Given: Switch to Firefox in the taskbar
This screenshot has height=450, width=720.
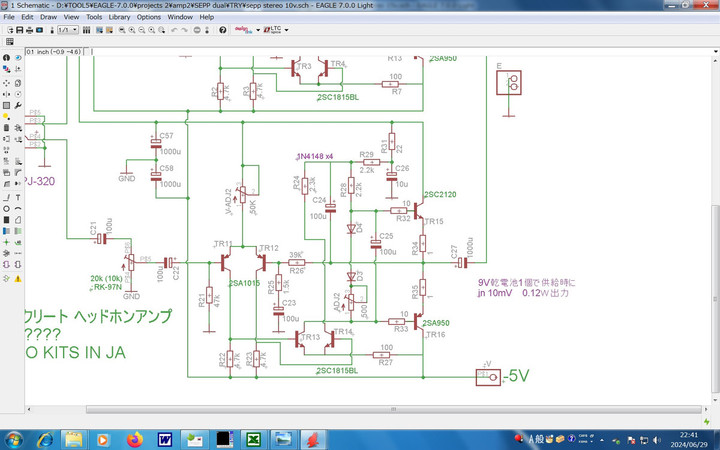Looking at the screenshot, I should pos(134,438).
